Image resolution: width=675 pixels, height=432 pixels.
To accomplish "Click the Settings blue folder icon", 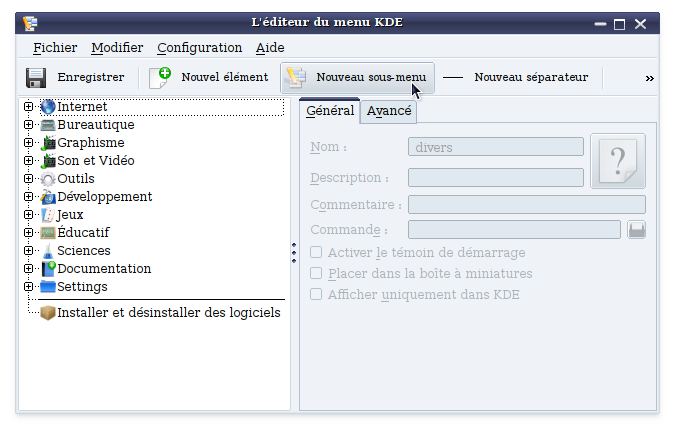I will click(x=48, y=287).
